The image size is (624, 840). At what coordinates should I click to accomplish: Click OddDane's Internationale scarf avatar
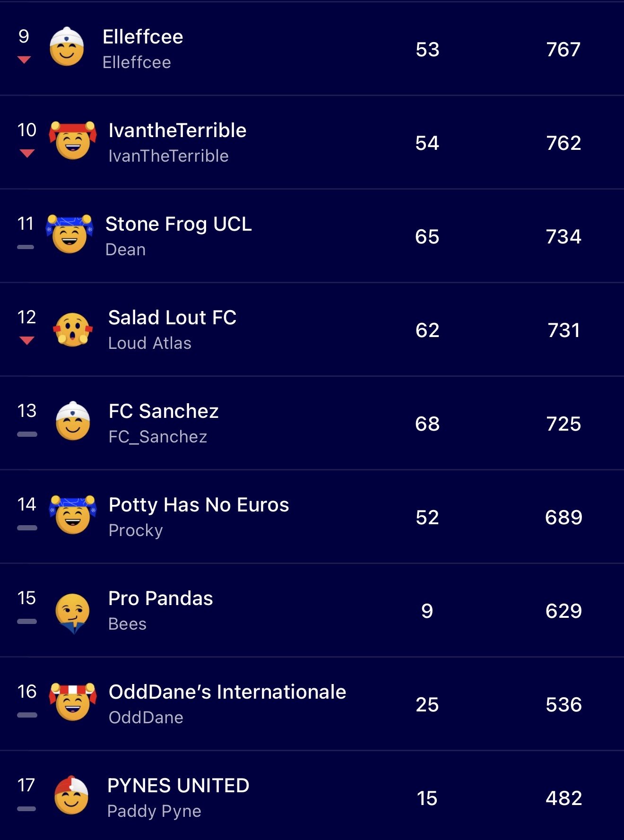click(73, 702)
